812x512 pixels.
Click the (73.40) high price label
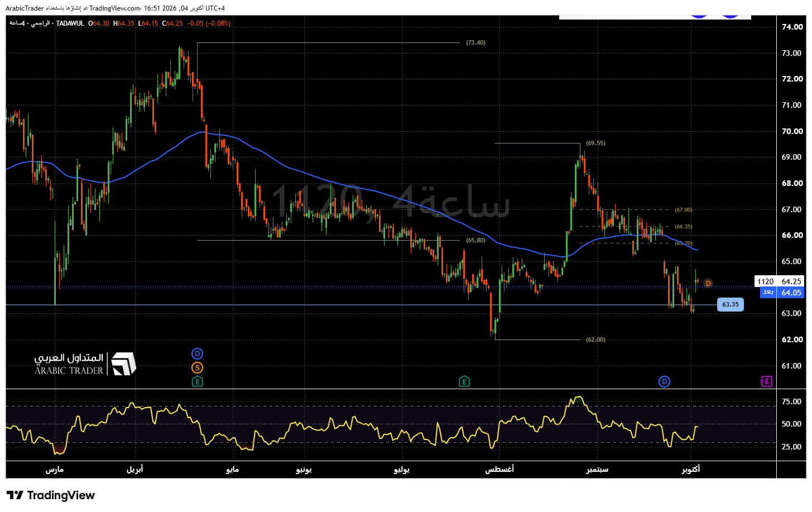point(475,42)
